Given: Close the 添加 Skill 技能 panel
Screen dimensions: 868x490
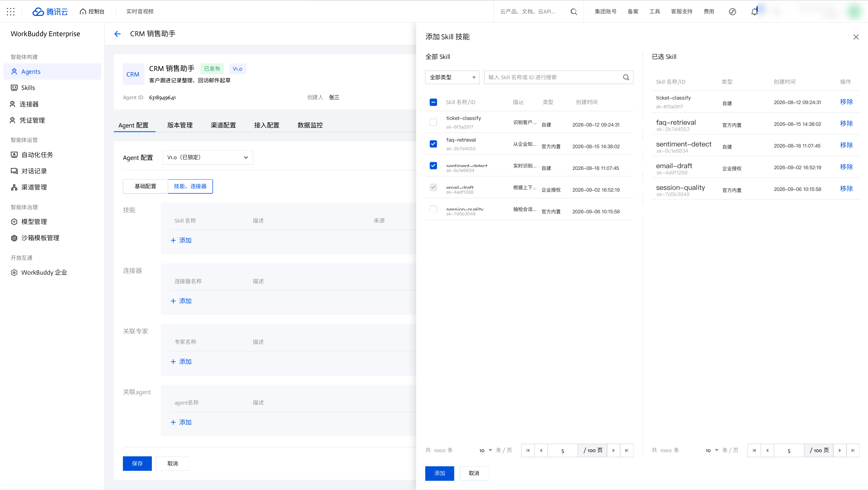Looking at the screenshot, I should pos(856,37).
